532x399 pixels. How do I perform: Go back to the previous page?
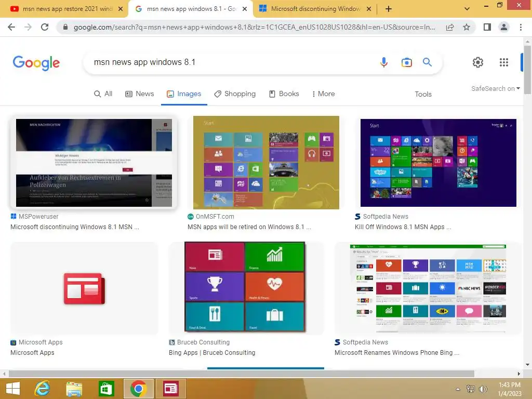click(11, 27)
